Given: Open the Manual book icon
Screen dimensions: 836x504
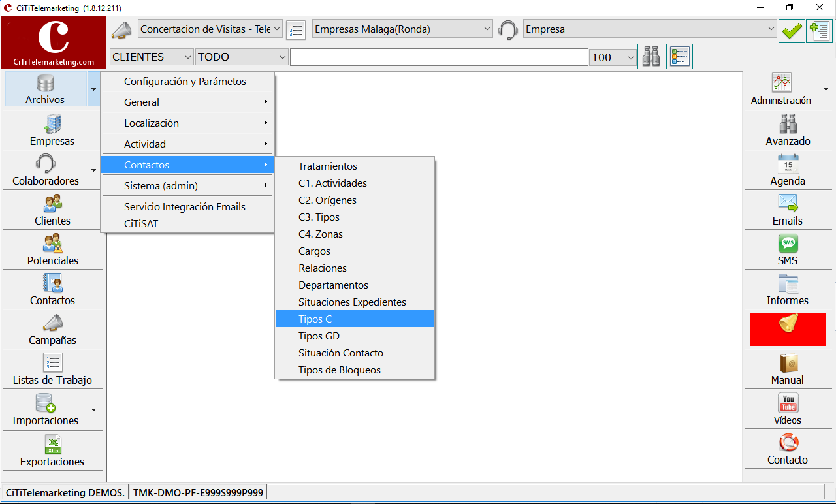Looking at the screenshot, I should 788,369.
